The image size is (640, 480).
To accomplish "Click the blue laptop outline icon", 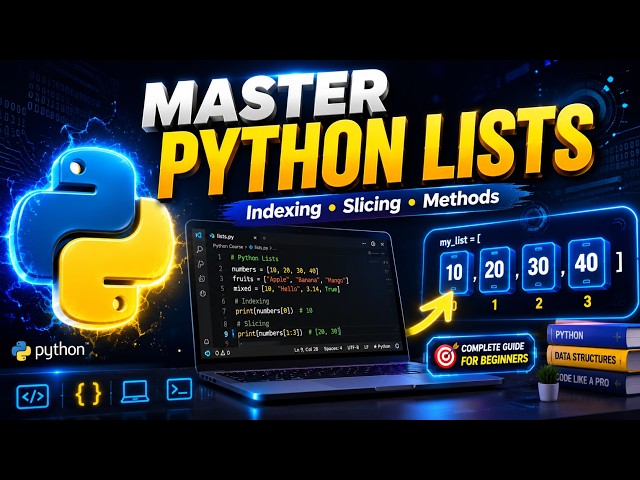I will [135, 392].
